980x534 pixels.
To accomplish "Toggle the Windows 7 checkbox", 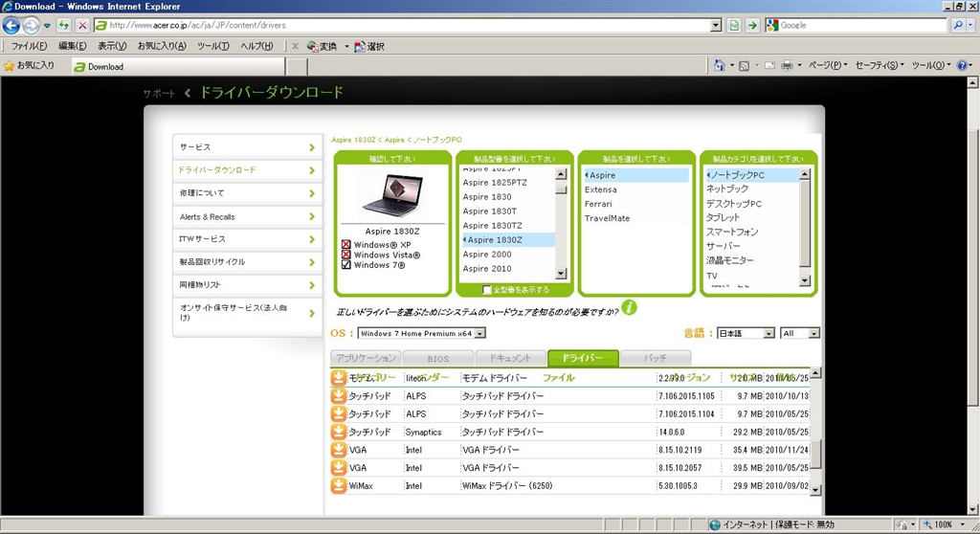I will (346, 265).
